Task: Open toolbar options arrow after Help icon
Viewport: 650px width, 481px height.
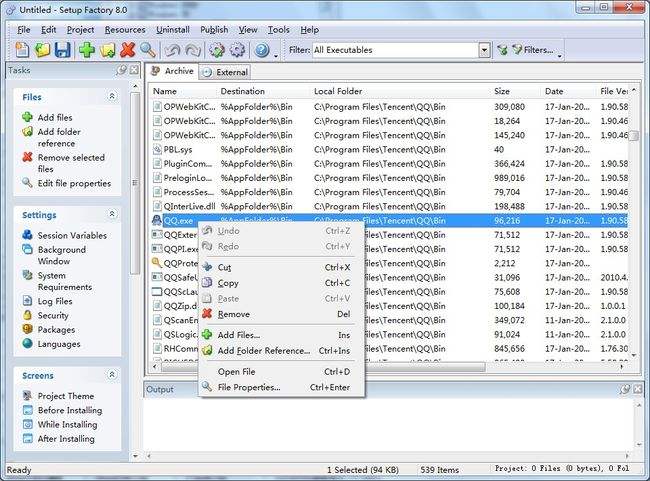Action: 276,56
